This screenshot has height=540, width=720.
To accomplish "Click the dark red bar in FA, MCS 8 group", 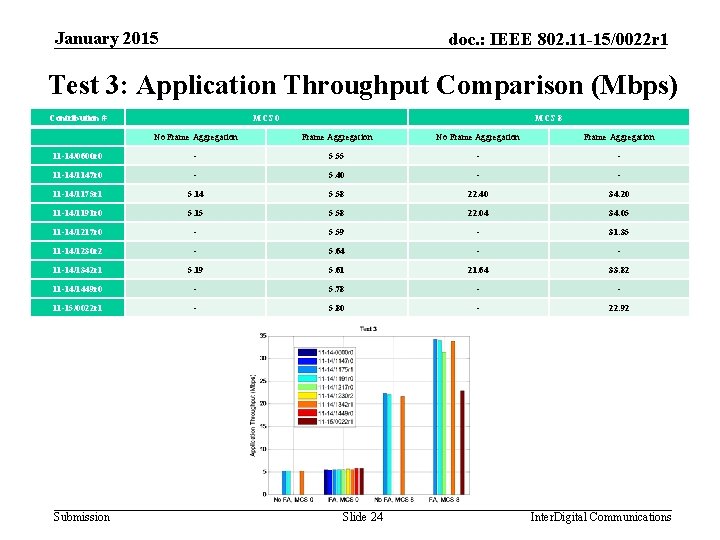I will 462,443.
